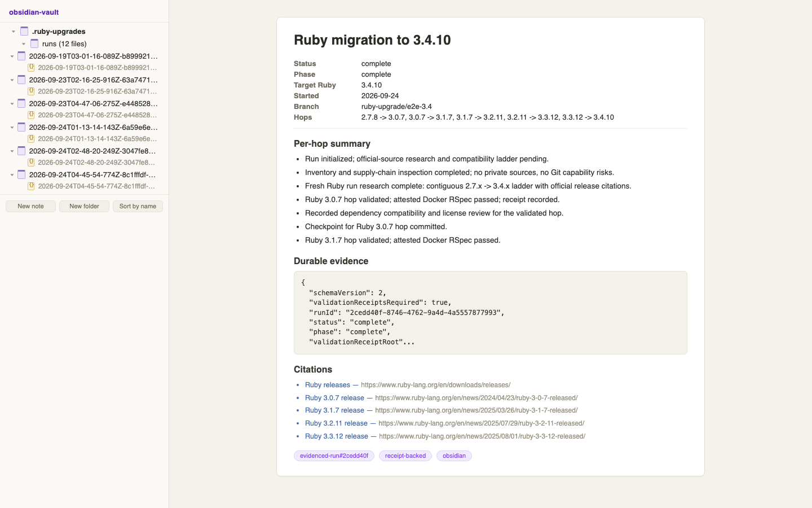Click the Sort by name button

138,206
